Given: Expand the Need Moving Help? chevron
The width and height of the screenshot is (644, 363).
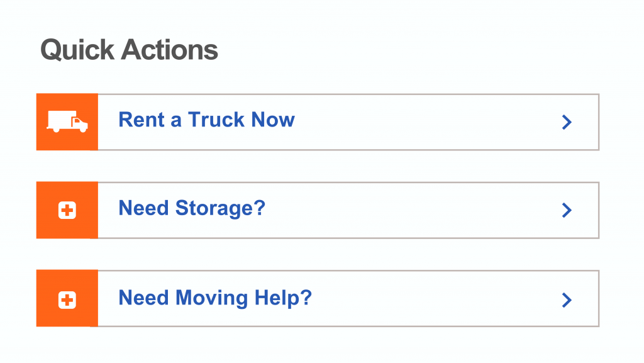Looking at the screenshot, I should 567,300.
